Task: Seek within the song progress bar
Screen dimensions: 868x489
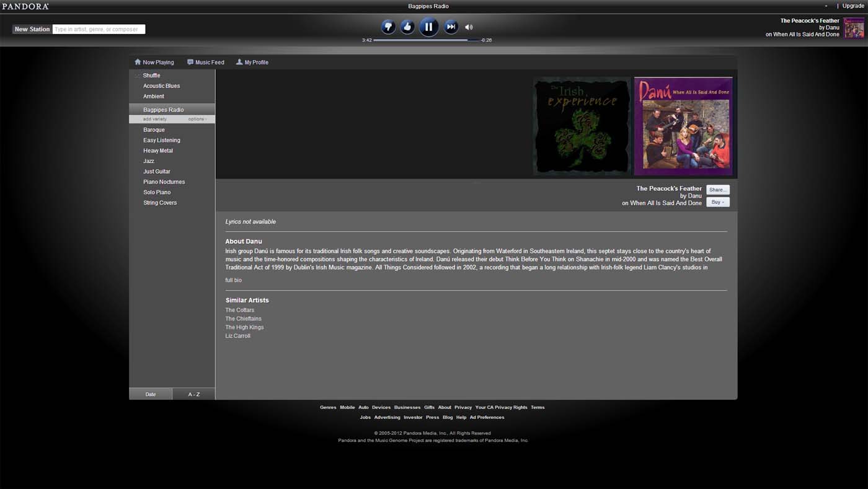Action: 426,40
